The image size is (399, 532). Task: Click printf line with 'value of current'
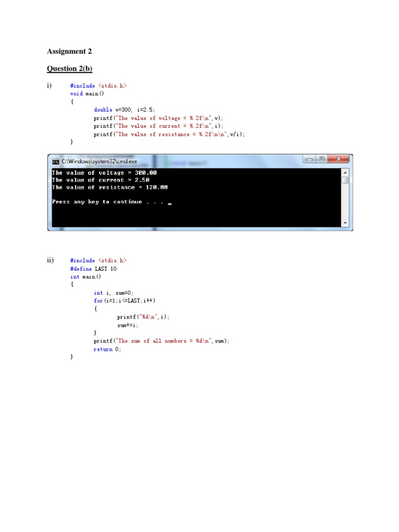coord(158,126)
